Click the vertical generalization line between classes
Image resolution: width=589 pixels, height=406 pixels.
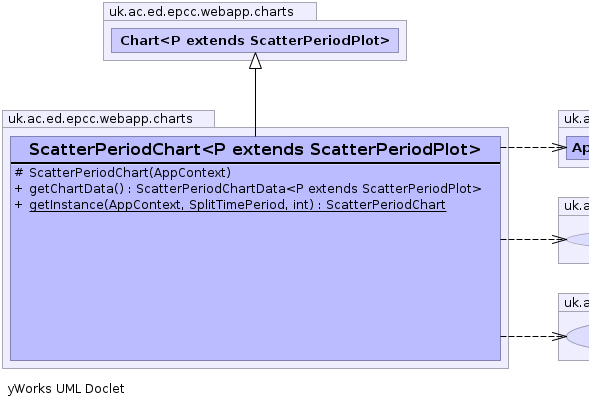(255, 103)
